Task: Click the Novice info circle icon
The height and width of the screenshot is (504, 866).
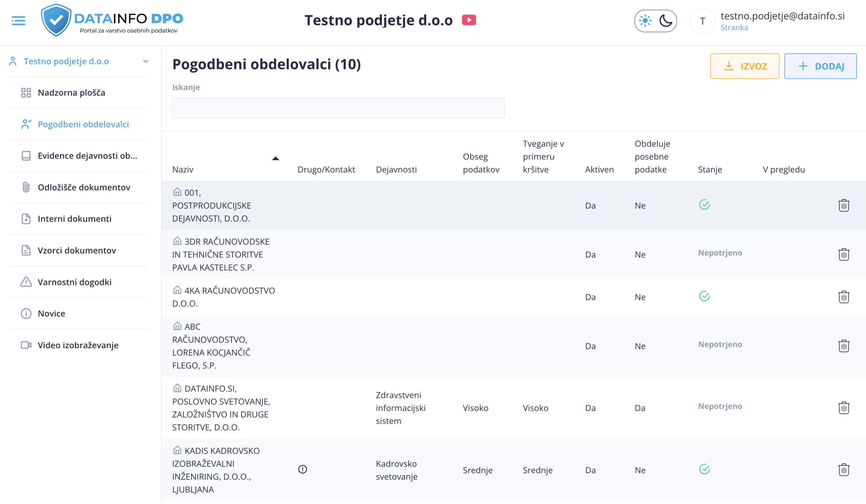Action: (26, 313)
